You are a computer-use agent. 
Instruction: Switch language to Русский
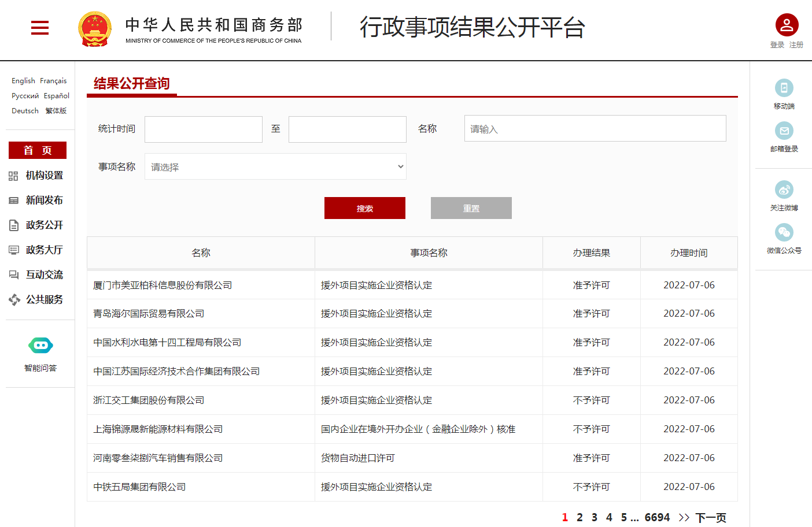tap(25, 96)
